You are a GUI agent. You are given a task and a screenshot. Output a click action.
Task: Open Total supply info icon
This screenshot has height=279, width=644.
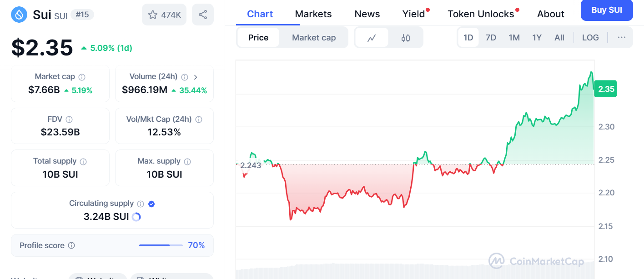pyautogui.click(x=83, y=161)
